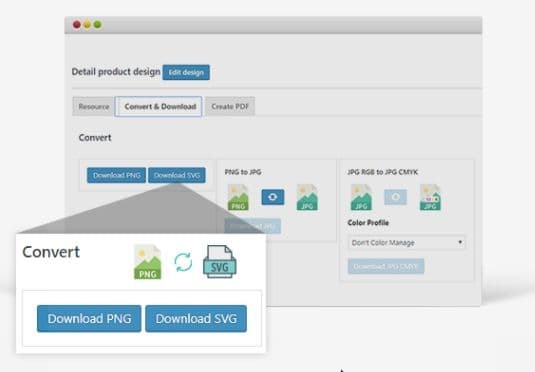Viewport: 535px width, 372px height.
Task: Click the Color Profile dropdown arrow
Action: click(460, 242)
